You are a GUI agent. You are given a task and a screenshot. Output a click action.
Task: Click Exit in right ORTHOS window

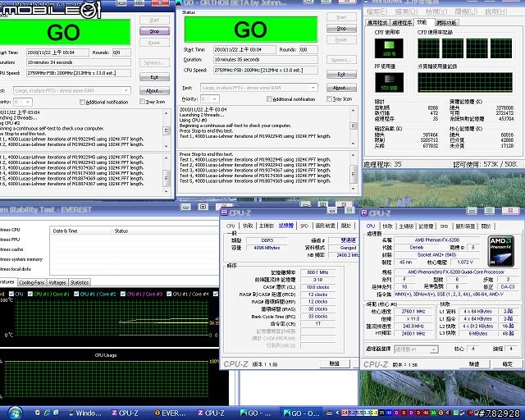(x=341, y=75)
